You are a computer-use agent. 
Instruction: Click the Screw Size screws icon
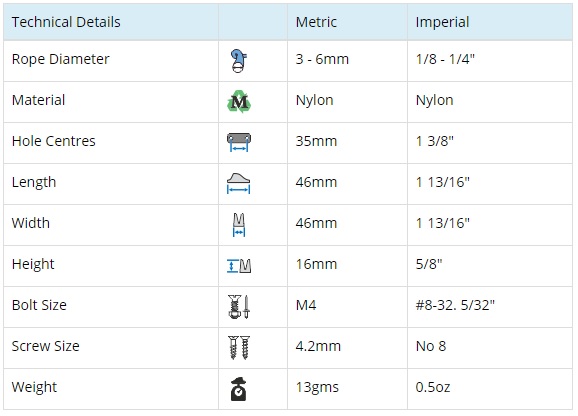click(x=239, y=347)
